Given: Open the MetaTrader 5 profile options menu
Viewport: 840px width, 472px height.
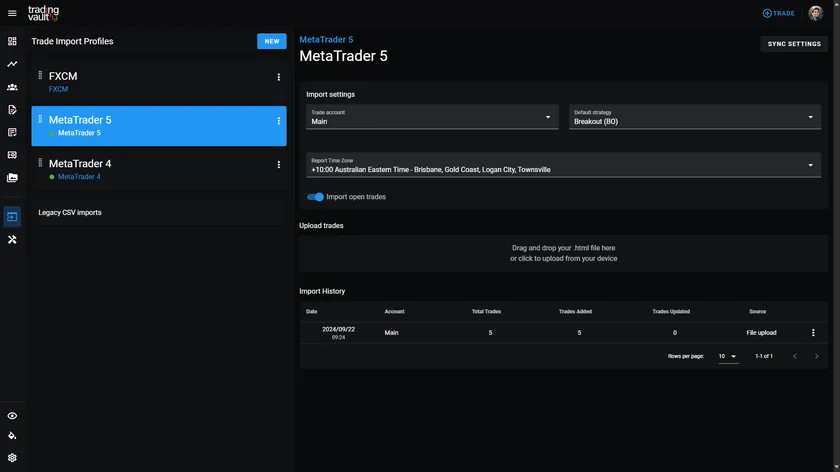Looking at the screenshot, I should point(279,121).
